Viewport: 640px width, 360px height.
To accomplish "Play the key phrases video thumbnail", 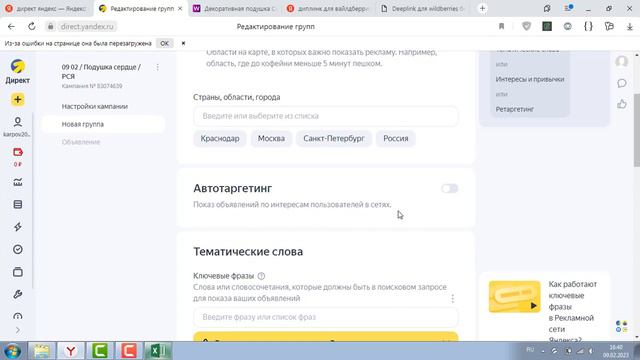I will pos(514,297).
